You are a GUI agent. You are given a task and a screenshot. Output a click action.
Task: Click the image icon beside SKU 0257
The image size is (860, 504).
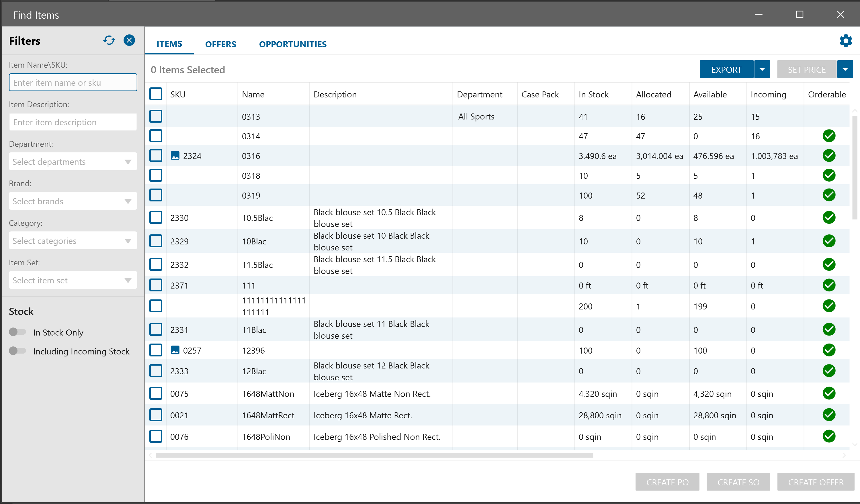[175, 350]
